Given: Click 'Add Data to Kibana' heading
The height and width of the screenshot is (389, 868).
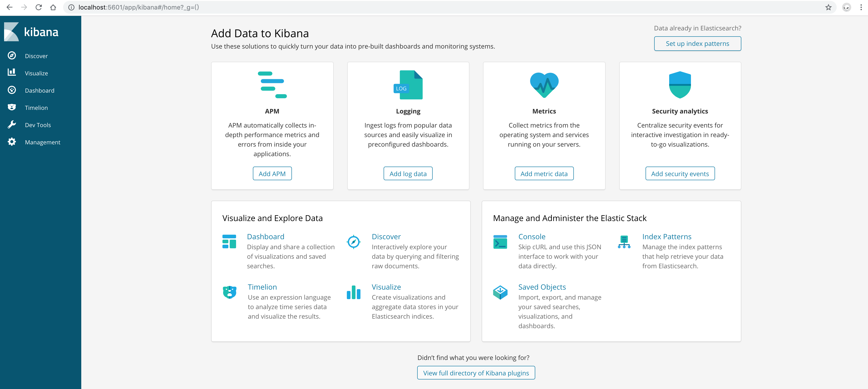Looking at the screenshot, I should pos(260,33).
